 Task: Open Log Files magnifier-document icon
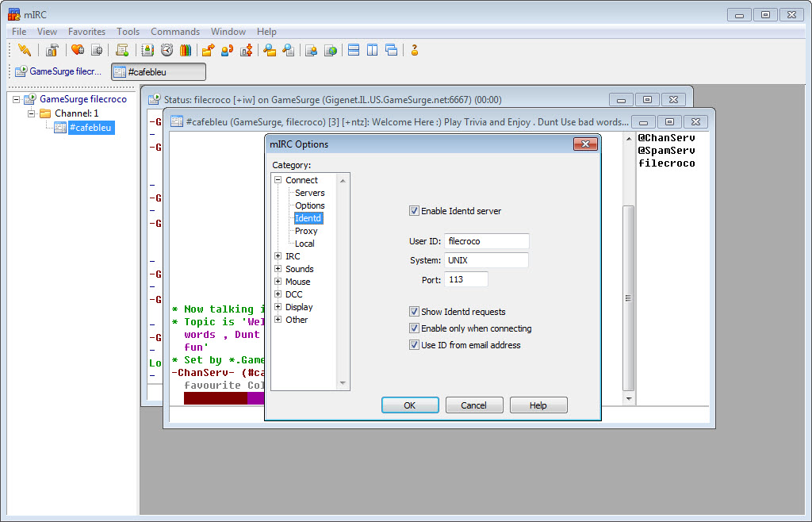(x=289, y=50)
